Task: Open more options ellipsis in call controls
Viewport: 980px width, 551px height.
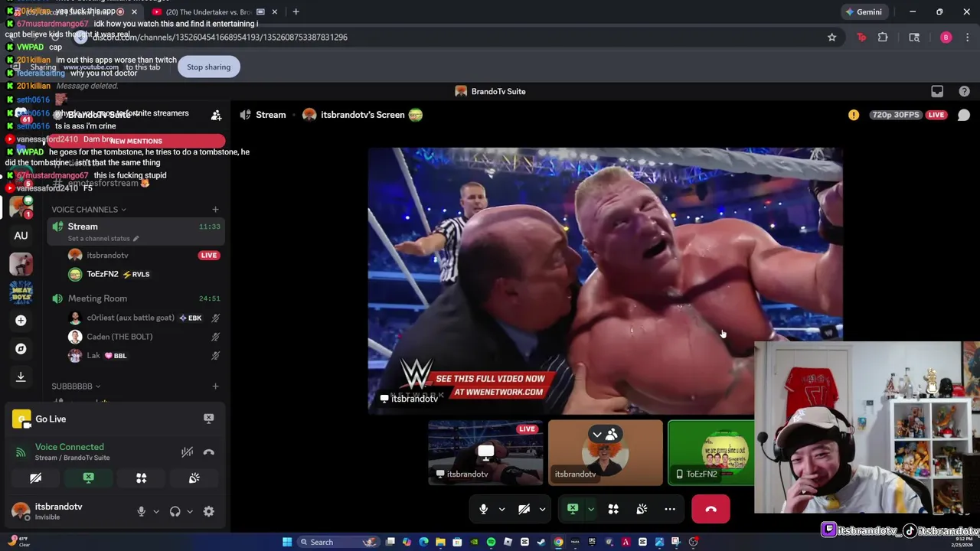Action: pos(670,509)
